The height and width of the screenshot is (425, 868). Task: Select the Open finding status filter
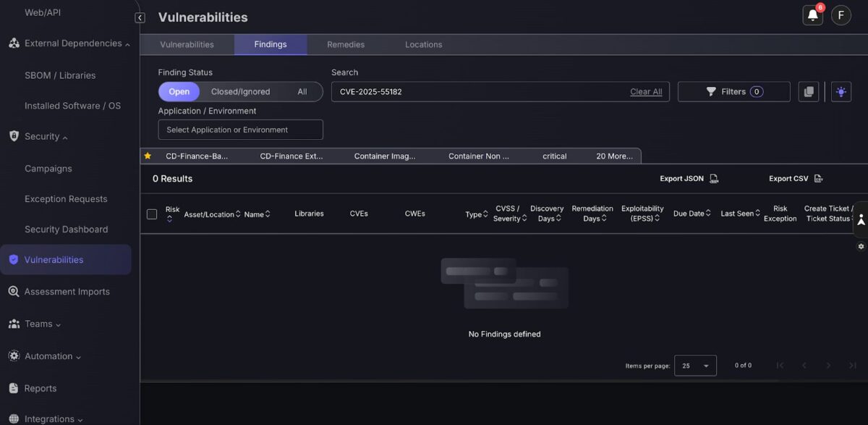pos(179,91)
